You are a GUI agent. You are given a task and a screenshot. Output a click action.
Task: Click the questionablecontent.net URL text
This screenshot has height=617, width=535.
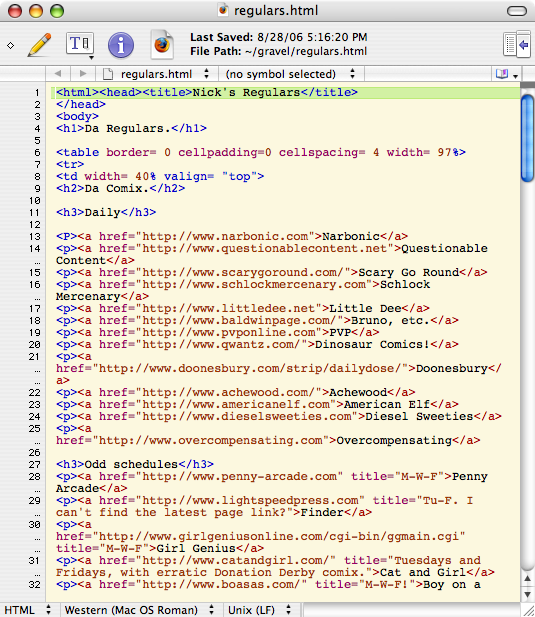click(x=264, y=248)
